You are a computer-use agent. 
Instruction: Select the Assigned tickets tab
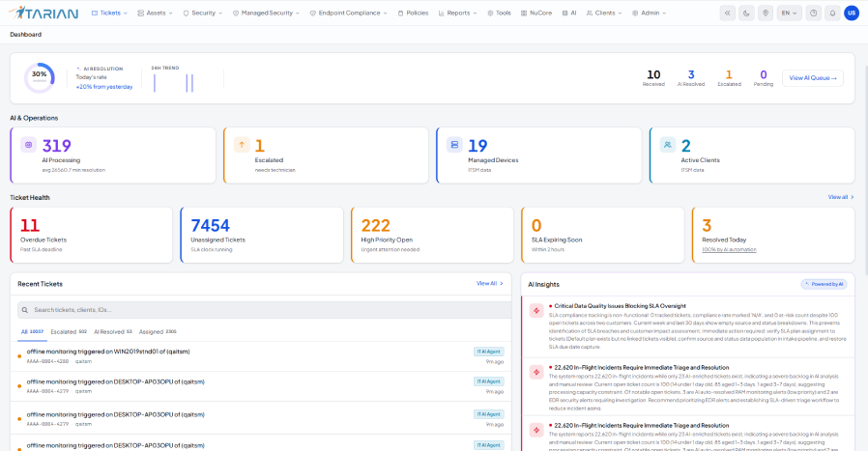[158, 332]
